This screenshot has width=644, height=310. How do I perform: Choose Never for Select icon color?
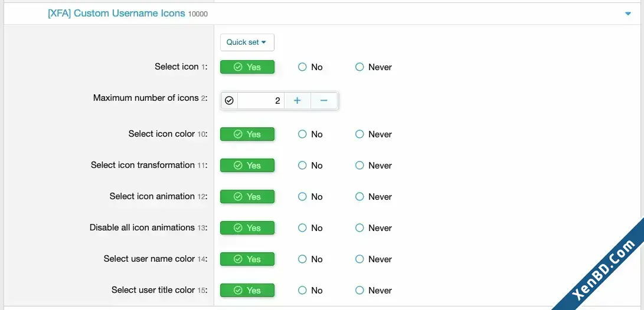tap(373, 134)
